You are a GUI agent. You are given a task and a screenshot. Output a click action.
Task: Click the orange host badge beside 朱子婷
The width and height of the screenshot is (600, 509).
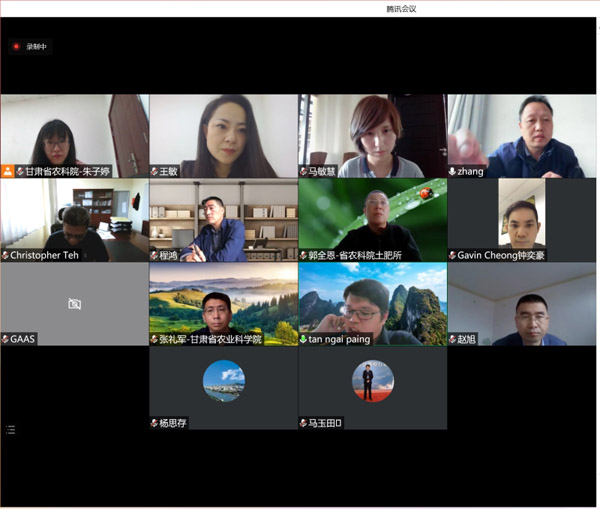pos(8,171)
